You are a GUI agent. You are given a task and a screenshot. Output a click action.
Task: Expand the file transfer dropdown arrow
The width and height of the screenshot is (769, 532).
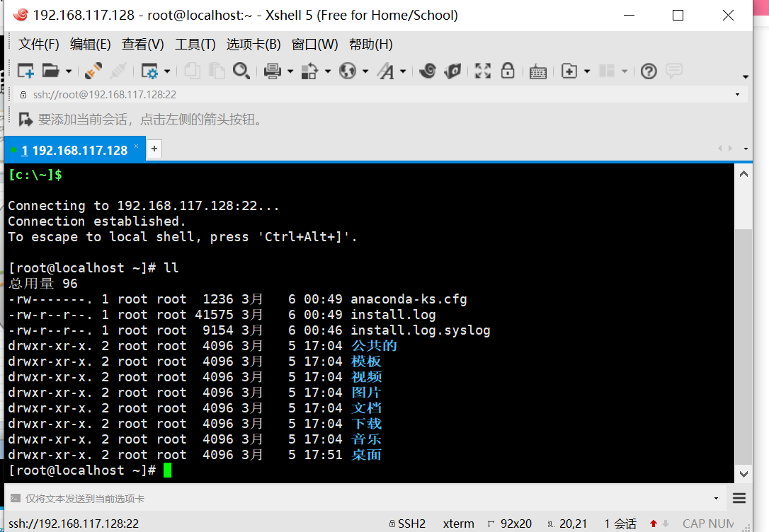328,71
